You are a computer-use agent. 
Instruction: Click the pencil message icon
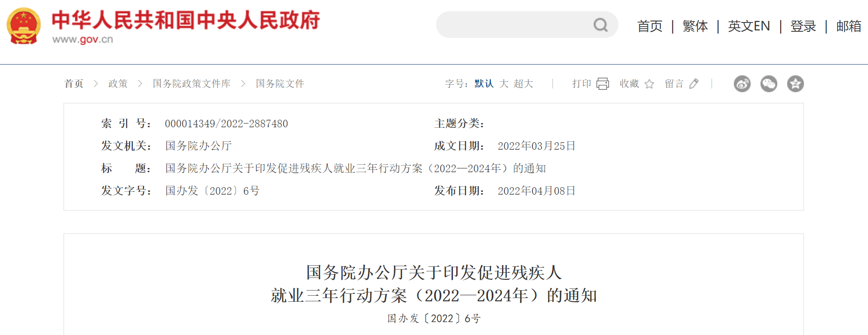694,84
